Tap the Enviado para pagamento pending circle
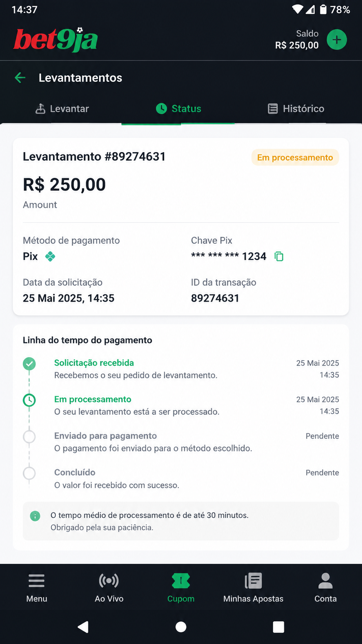The image size is (362, 644). pos(29,437)
